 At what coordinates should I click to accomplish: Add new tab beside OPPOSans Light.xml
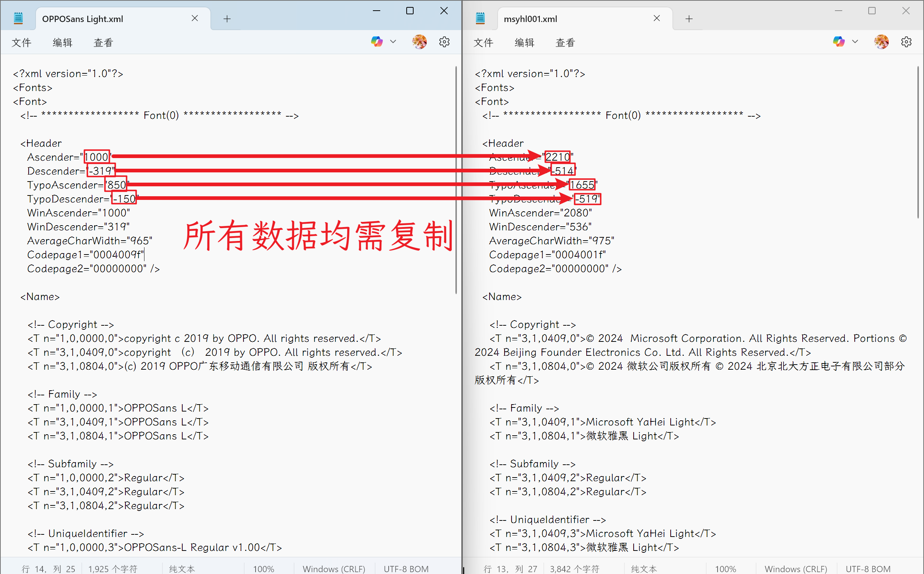227,19
